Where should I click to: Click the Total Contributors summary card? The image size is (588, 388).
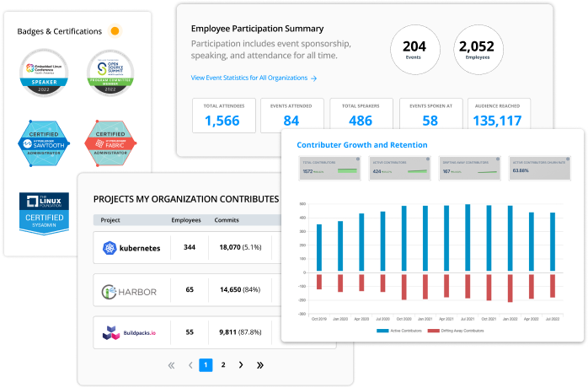(x=329, y=165)
